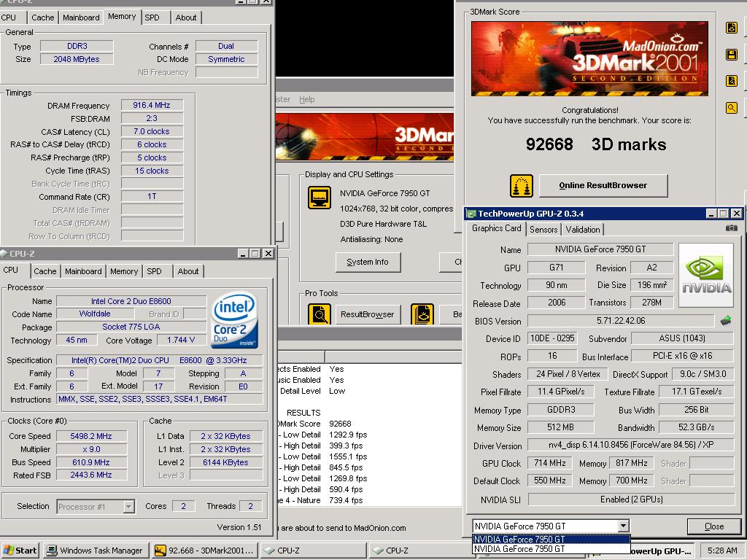Open the Memory tab in the upper CPU-Z window
Image resolution: width=747 pixels, height=560 pixels.
coord(122,17)
